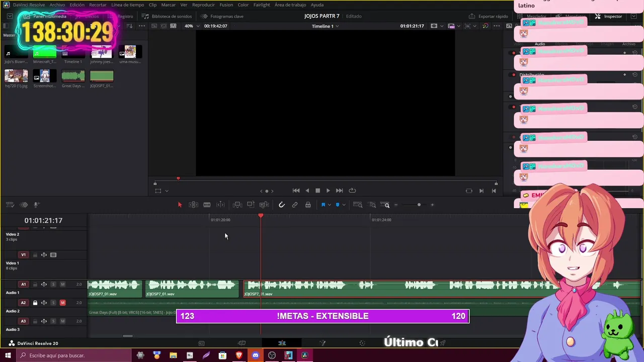Click the voiceover microphone icon
644x362 pixels.
36,205
